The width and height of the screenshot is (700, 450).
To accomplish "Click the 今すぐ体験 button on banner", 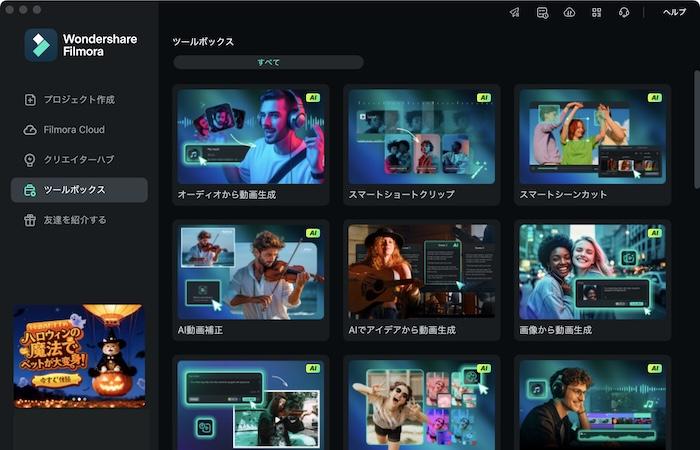I will [x=56, y=380].
